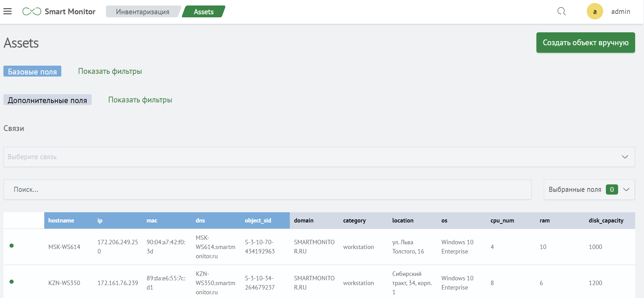Sort by mac column header

[152, 220]
